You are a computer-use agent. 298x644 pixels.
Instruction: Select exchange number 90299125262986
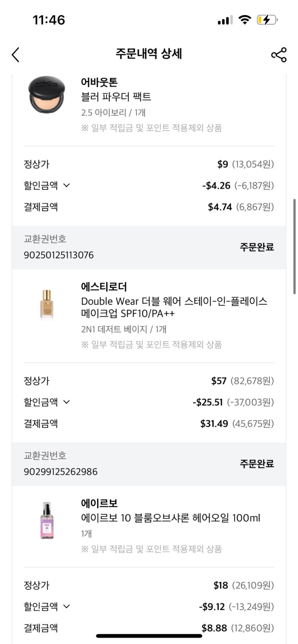(61, 472)
